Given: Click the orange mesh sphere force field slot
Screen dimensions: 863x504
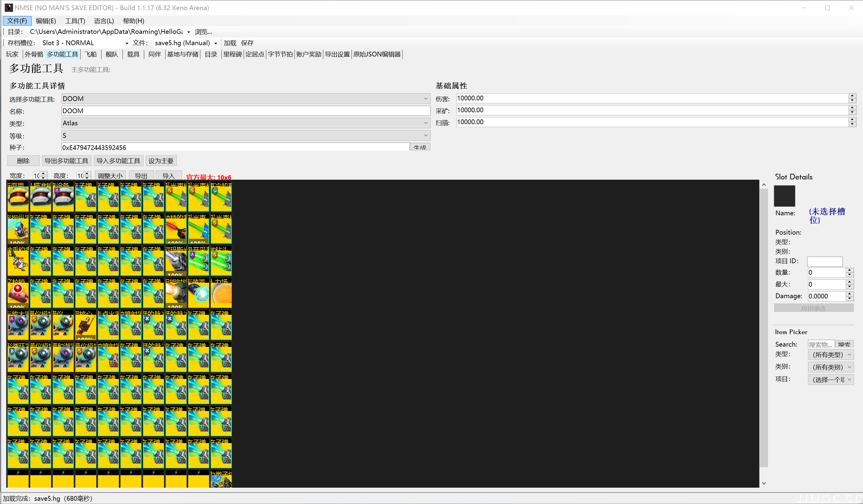Looking at the screenshot, I should point(221,293).
